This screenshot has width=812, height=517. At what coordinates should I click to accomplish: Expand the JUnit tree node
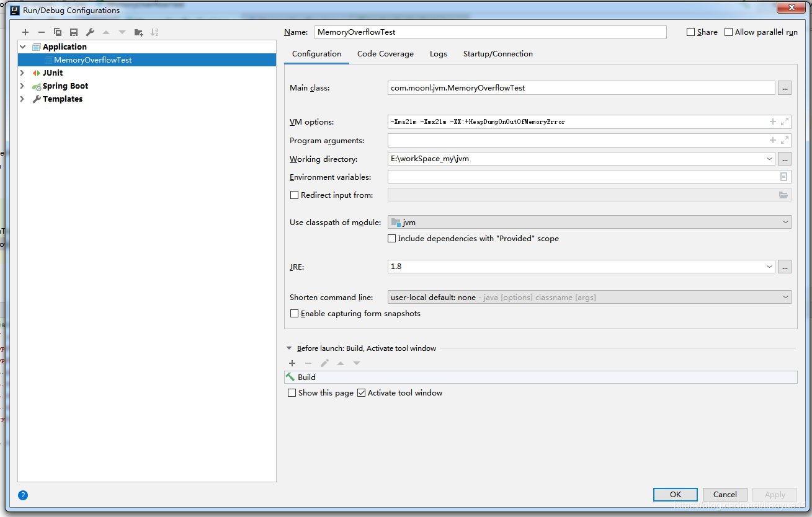coord(23,73)
